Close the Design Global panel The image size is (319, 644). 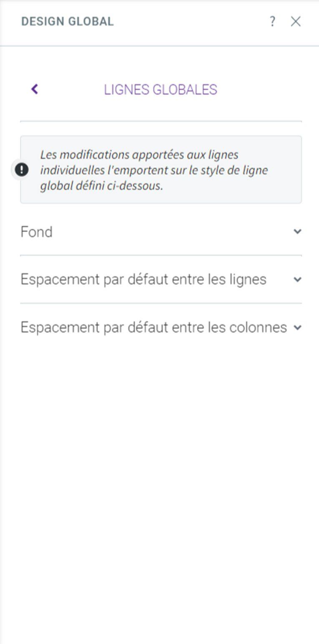(296, 22)
